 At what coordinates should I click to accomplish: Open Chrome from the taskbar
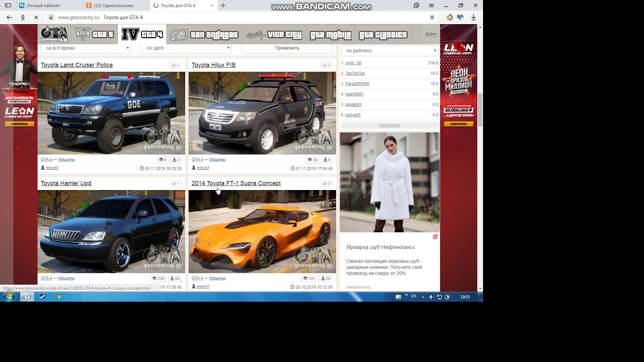tap(58, 297)
